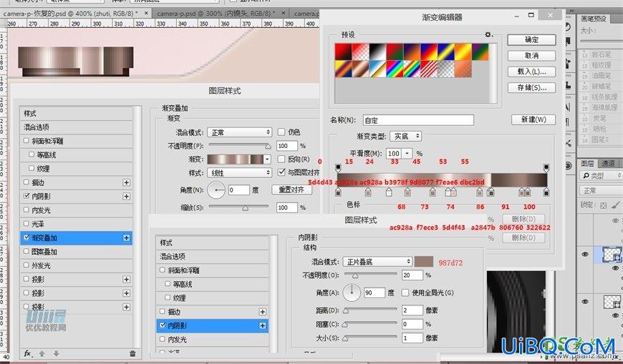Click 取消 button in Gradient Editor
The image size is (623, 364).
tap(531, 56)
